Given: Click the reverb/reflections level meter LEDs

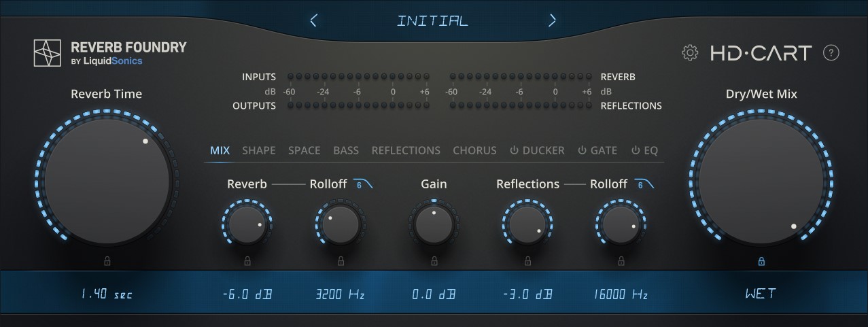Looking at the screenshot, I should coord(521,91).
